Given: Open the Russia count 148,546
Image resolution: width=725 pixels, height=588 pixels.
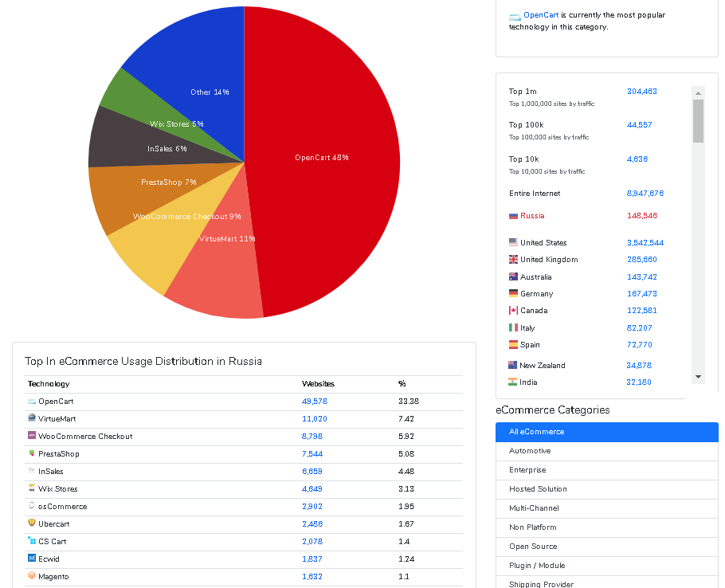Looking at the screenshot, I should pos(642,215).
